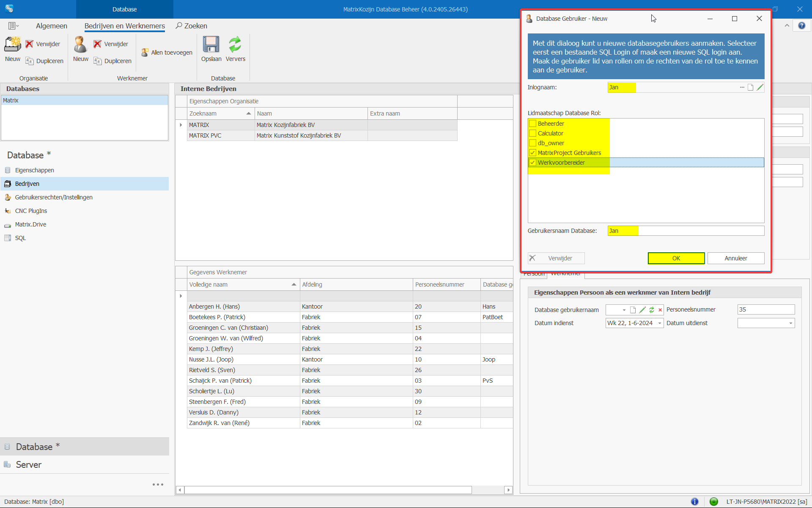Select the Database title bar tab
The width and height of the screenshot is (812, 508).
(125, 9)
